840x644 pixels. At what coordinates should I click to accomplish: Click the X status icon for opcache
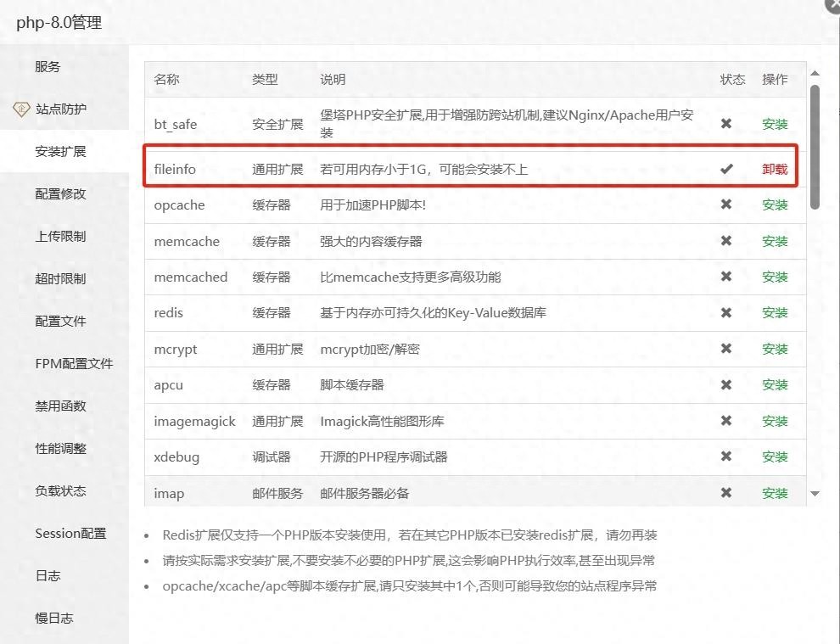pos(727,204)
